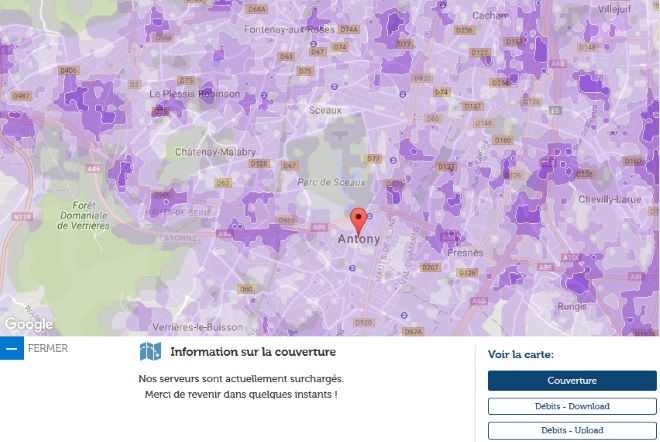Click the Nos serveurs sont actuellement surchargés message
The height and width of the screenshot is (442, 660).
click(241, 378)
